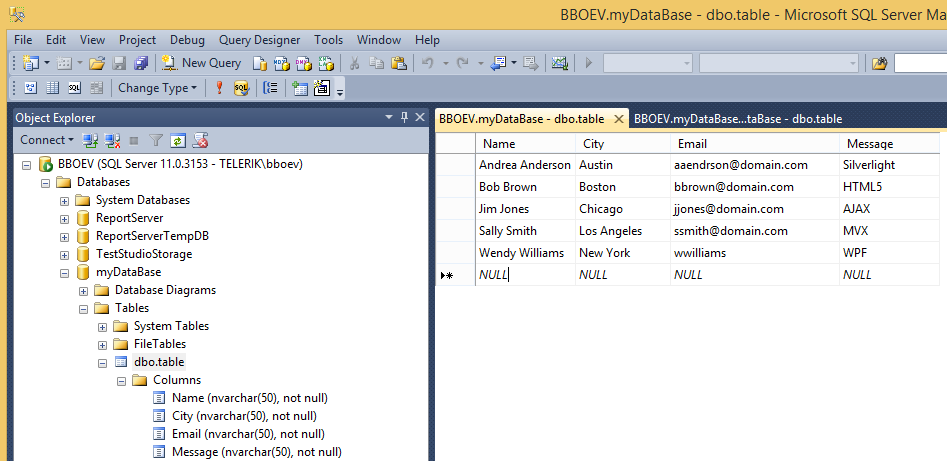Show the Criteria Pane grid
Screen dimensions: 947x461
pos(53,88)
